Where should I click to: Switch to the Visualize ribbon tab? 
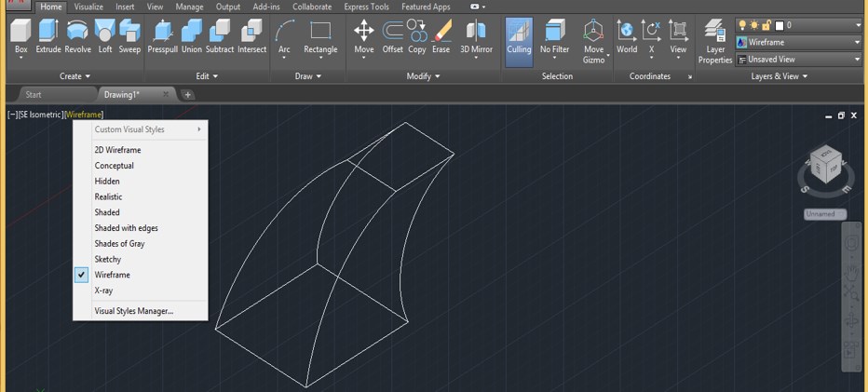(x=88, y=7)
